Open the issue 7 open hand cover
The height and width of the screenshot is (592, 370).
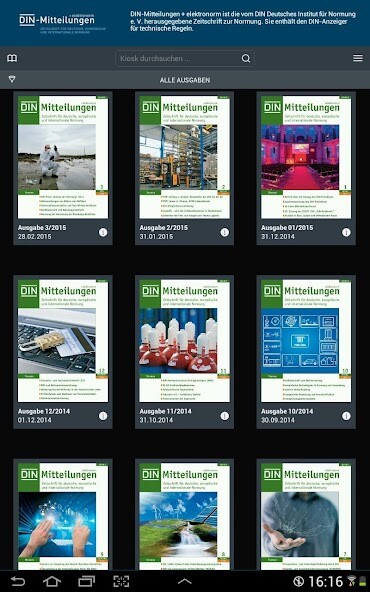click(306, 516)
